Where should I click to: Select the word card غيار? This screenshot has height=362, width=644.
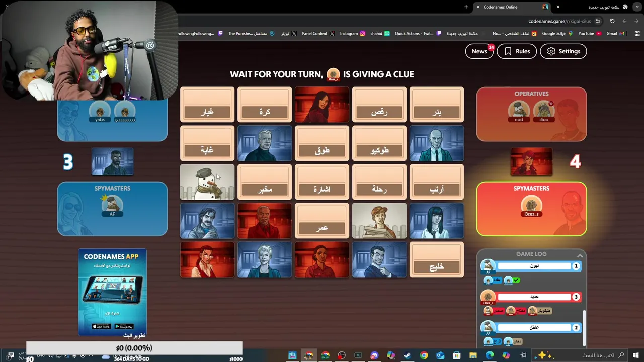[207, 105]
